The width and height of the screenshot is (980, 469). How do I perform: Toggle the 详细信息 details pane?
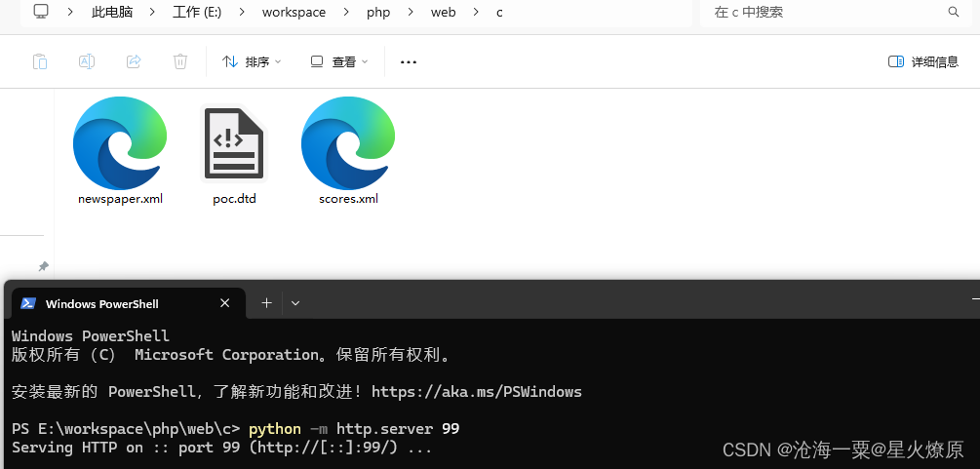pyautogui.click(x=923, y=61)
